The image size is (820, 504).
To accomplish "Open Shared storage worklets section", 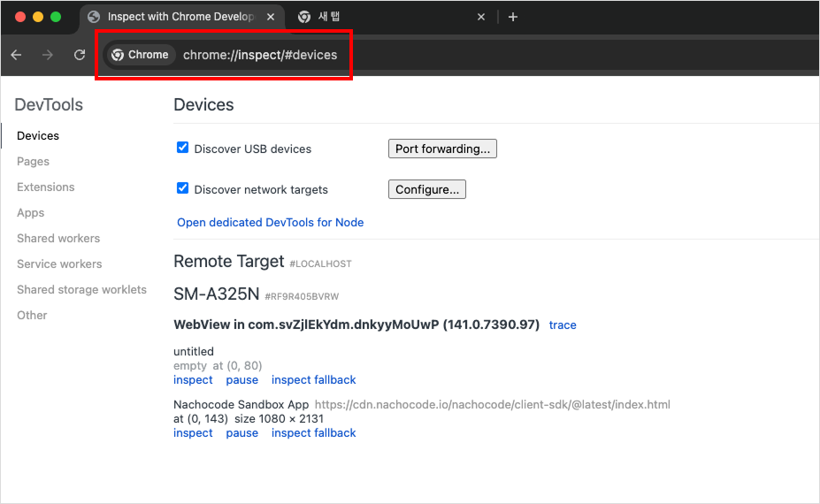I will click(81, 290).
